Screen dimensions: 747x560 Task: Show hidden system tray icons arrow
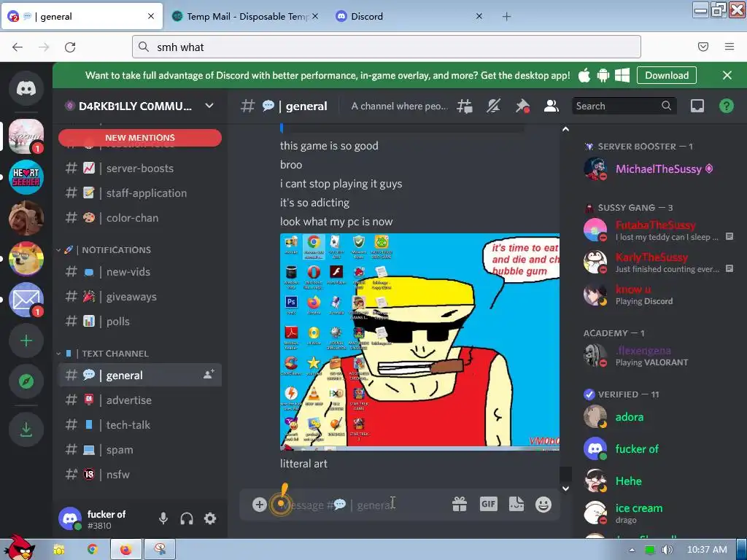(632, 550)
